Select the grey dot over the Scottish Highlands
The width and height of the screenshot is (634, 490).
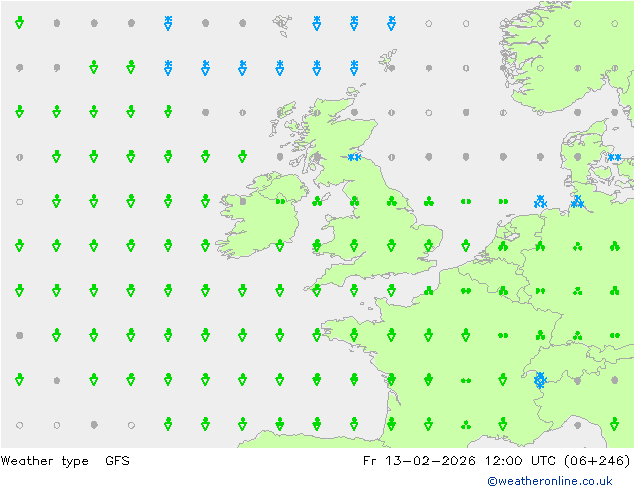click(317, 112)
